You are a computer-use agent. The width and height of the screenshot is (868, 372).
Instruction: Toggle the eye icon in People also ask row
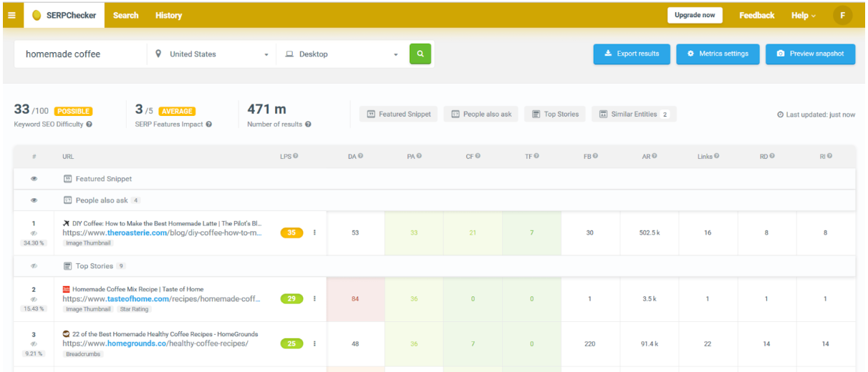34,200
